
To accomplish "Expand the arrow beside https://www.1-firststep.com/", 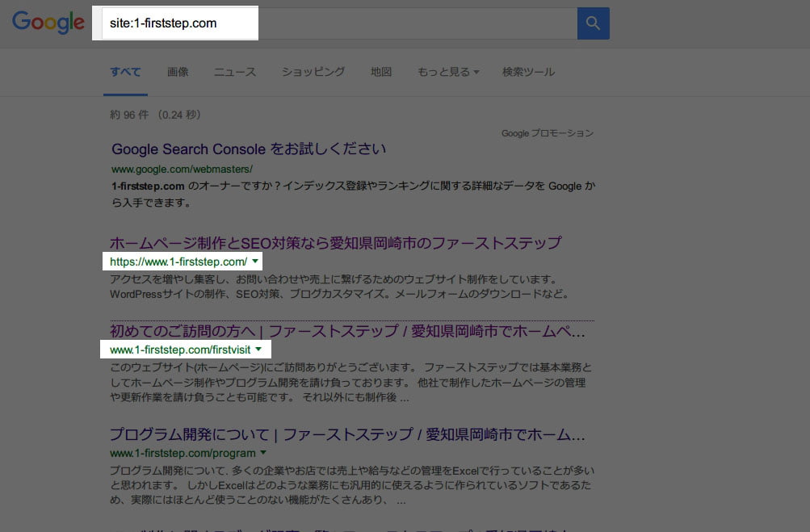I will coord(255,262).
